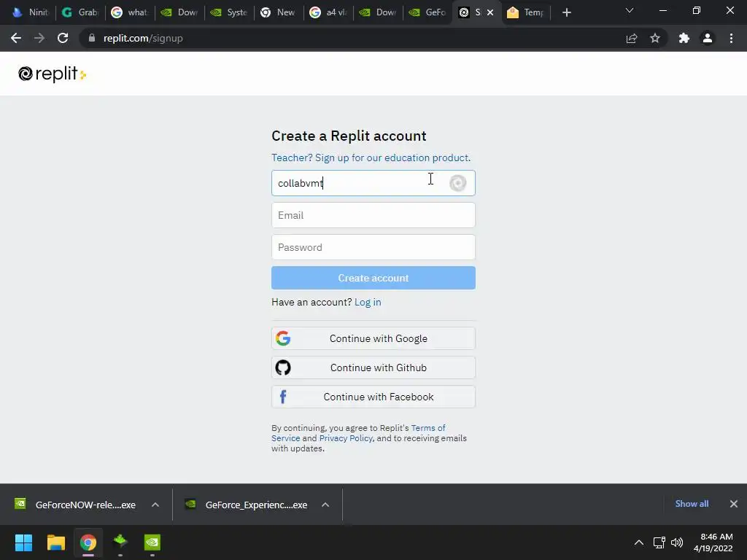Click the Chrome taskbar icon

click(x=88, y=542)
